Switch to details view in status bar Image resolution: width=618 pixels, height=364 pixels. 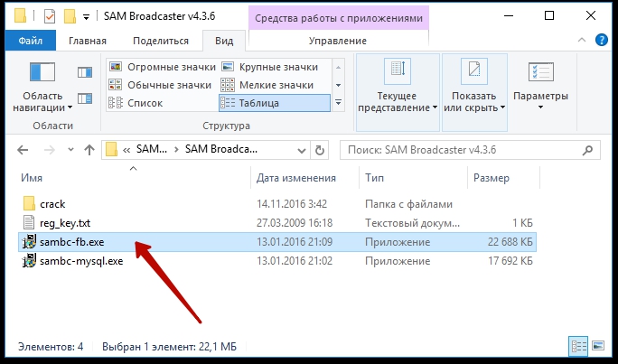point(578,346)
